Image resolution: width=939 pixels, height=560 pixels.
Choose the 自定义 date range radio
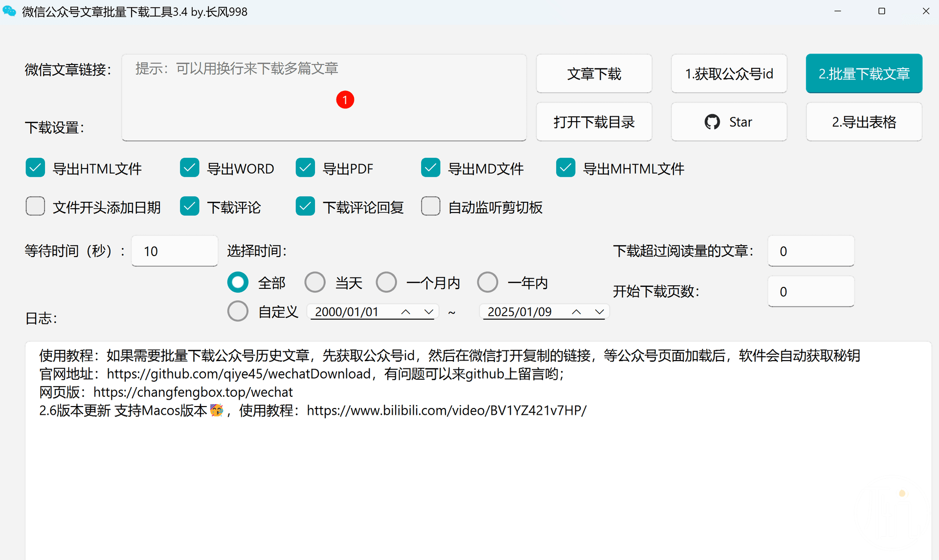(x=238, y=311)
